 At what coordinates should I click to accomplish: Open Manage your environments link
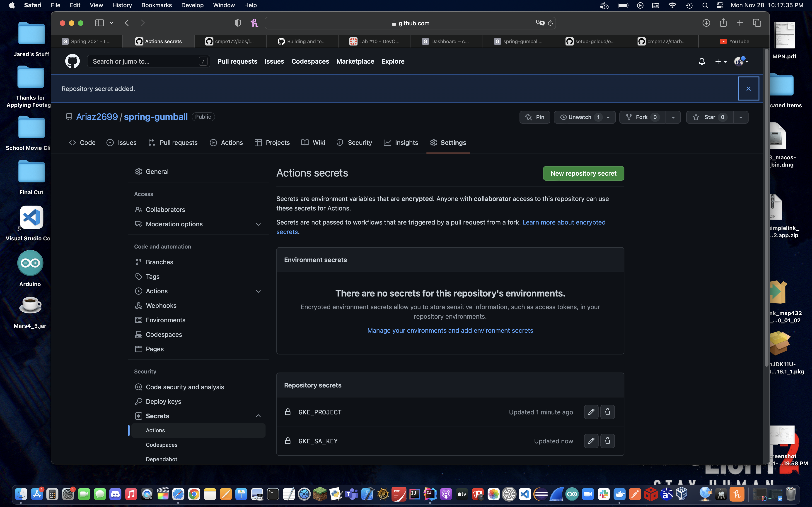tap(450, 330)
